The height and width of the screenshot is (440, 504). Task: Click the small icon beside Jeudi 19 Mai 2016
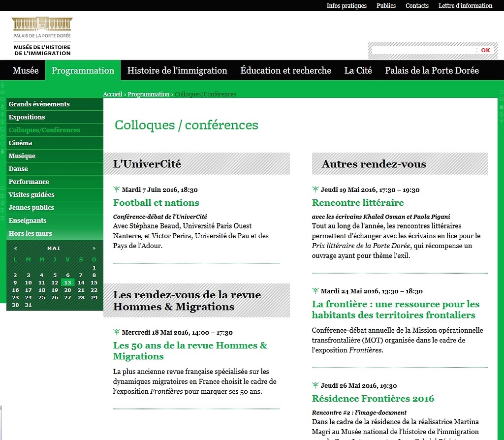pos(315,189)
